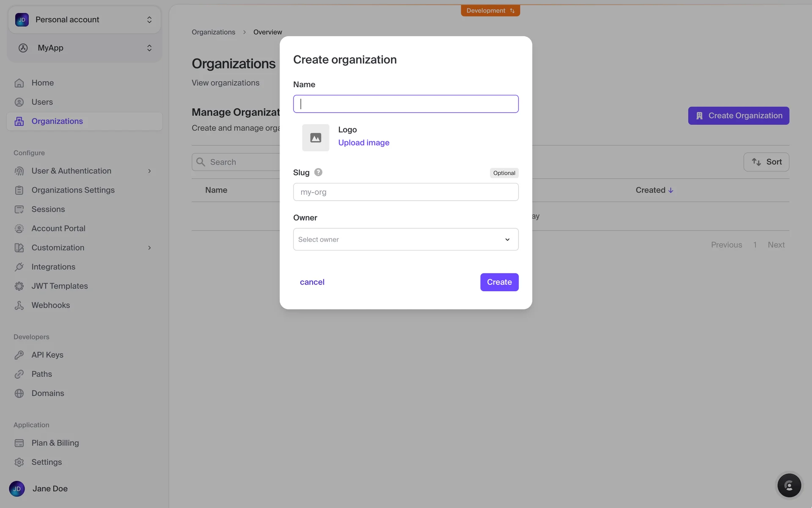Click the Upload image link
Viewport: 812px width, 508px height.
[364, 143]
